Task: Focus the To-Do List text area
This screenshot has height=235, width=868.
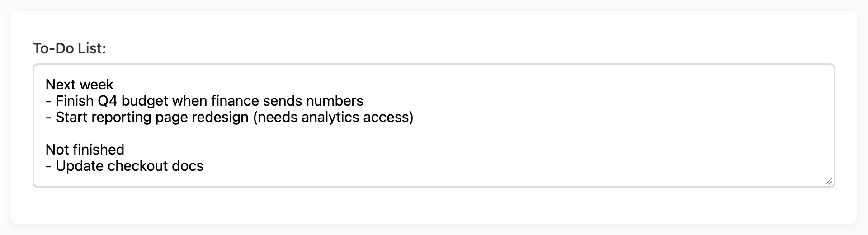Action: click(x=434, y=126)
